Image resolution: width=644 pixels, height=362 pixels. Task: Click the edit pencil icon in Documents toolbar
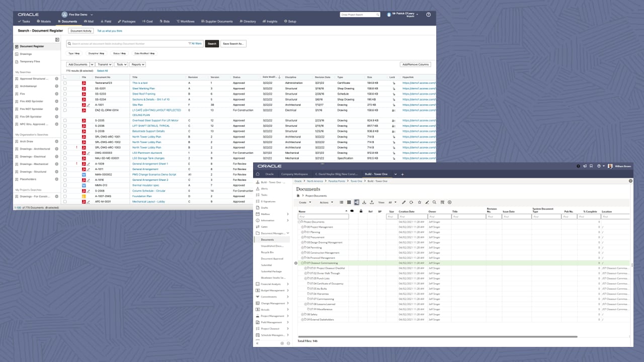(x=404, y=202)
